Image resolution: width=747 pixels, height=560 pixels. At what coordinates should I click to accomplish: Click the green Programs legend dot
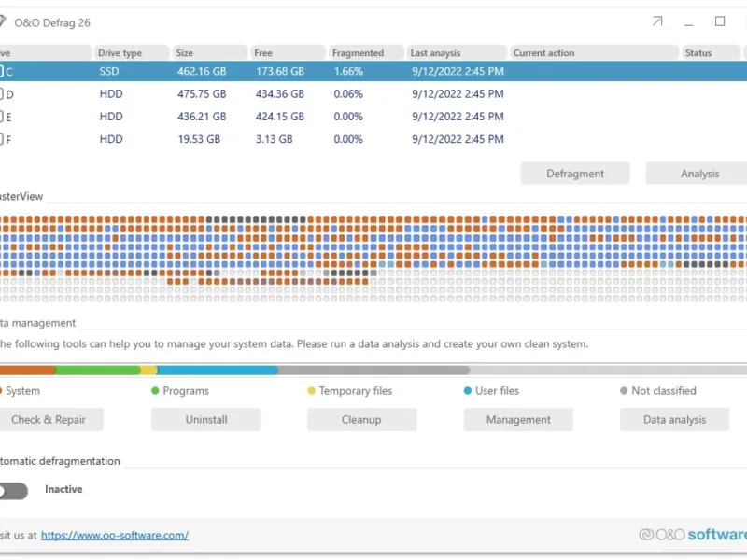155,391
